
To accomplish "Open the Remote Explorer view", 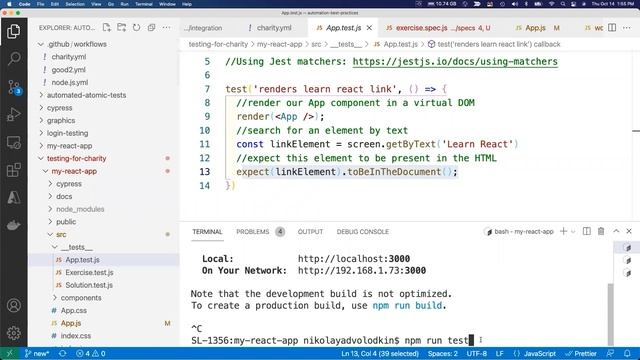I will point(13,142).
